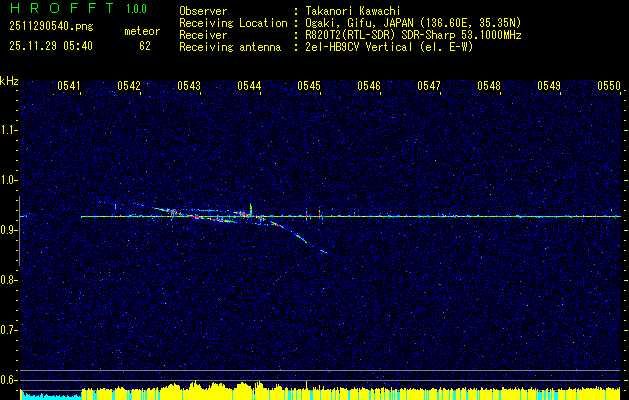Click time marker 0550

click(x=609, y=86)
